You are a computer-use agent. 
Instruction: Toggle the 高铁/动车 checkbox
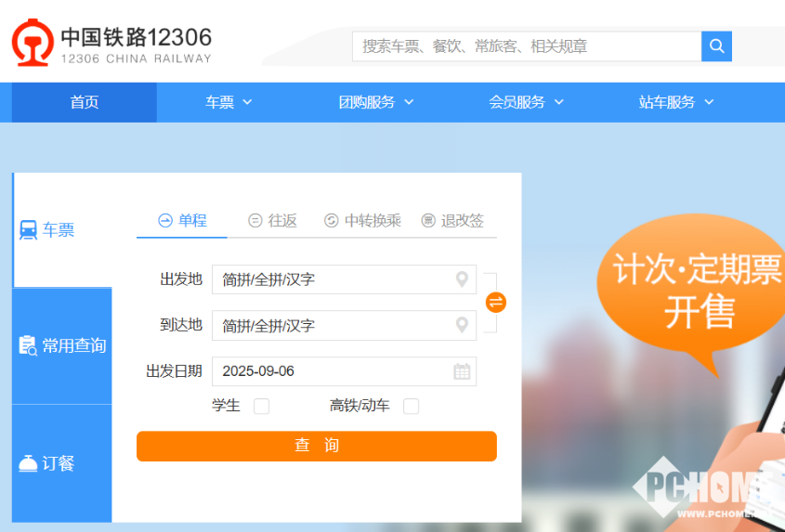[411, 406]
